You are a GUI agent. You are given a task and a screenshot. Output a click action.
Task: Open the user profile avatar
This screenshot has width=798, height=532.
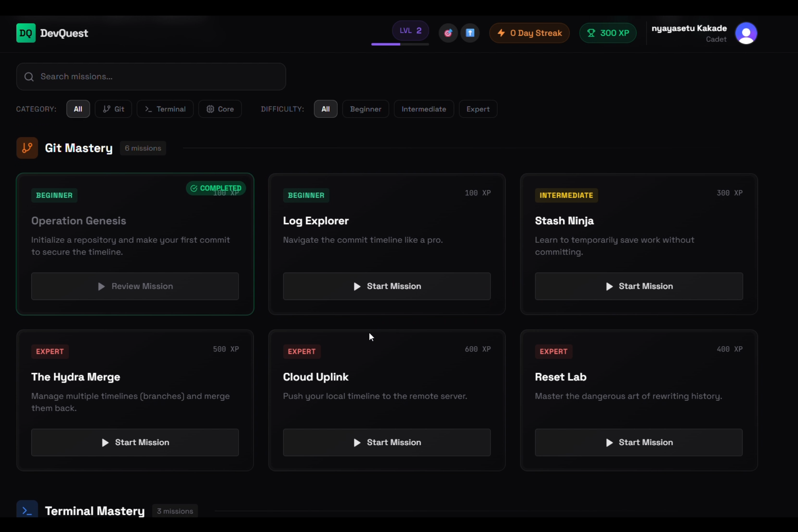click(746, 33)
